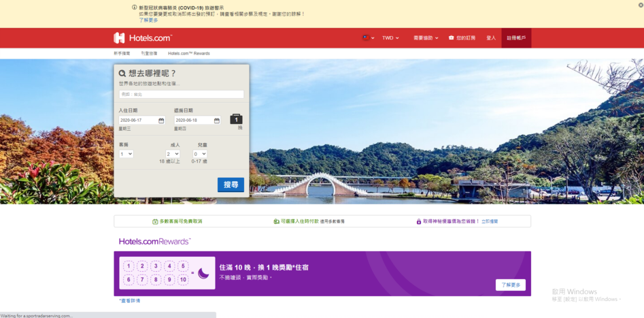Expand the 需要協助 help menu

click(426, 38)
